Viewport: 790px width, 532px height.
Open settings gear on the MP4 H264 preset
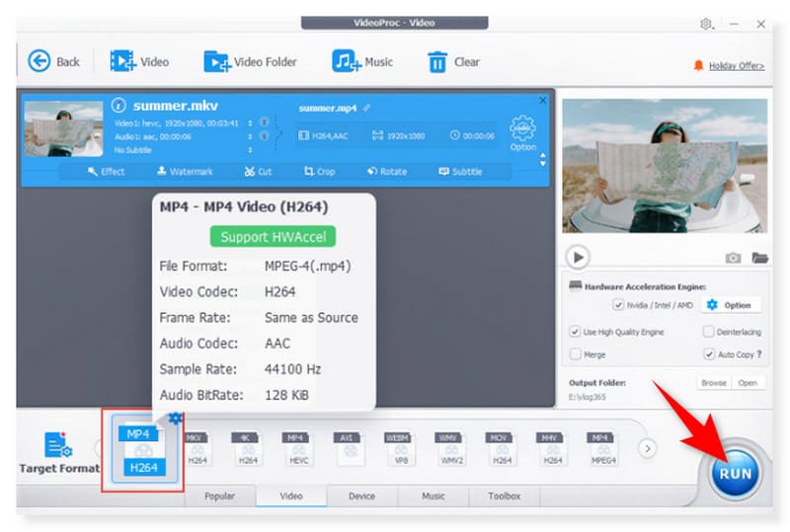[x=175, y=418]
